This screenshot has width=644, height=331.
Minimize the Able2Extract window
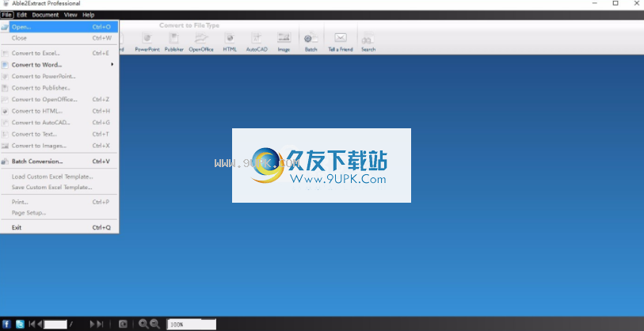(595, 3)
